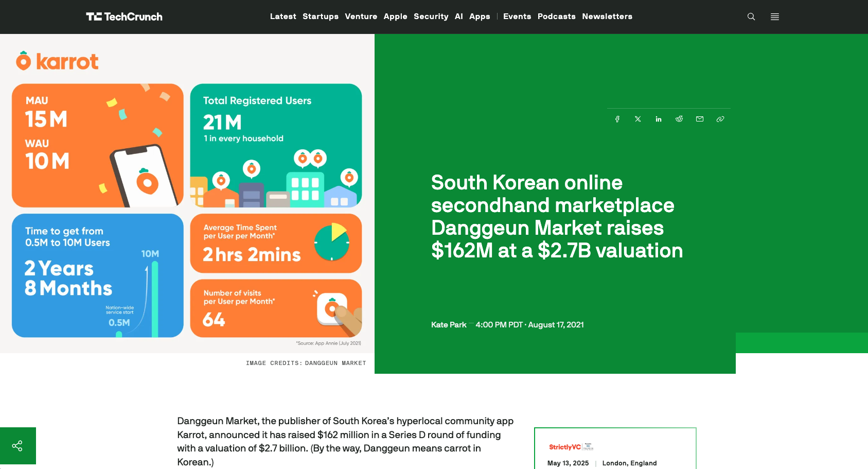Image resolution: width=868 pixels, height=469 pixels.
Task: Visit the Events page
Action: [x=517, y=16]
